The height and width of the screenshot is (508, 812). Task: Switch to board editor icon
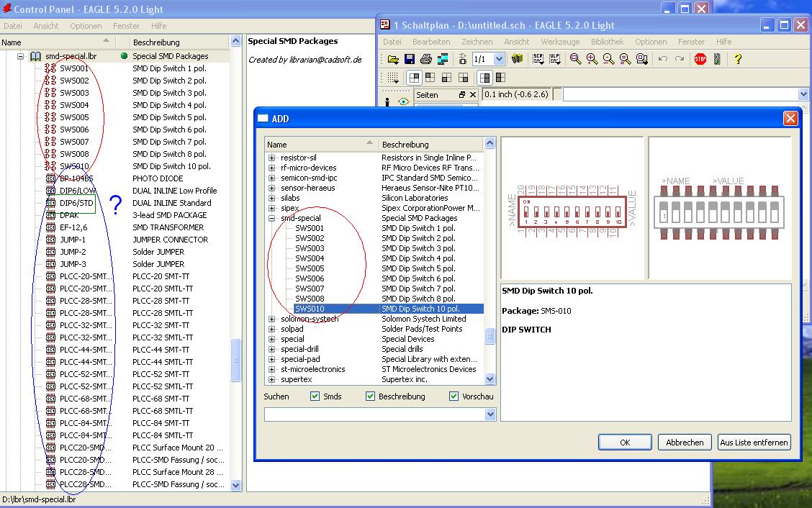462,59
